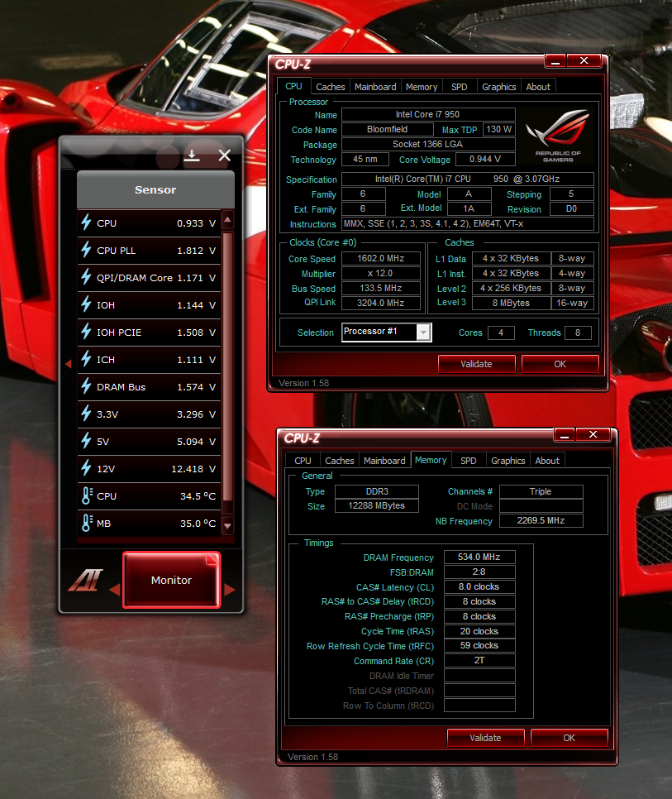Click Validate in lower CPU-Z window
672x799 pixels.
tap(486, 738)
